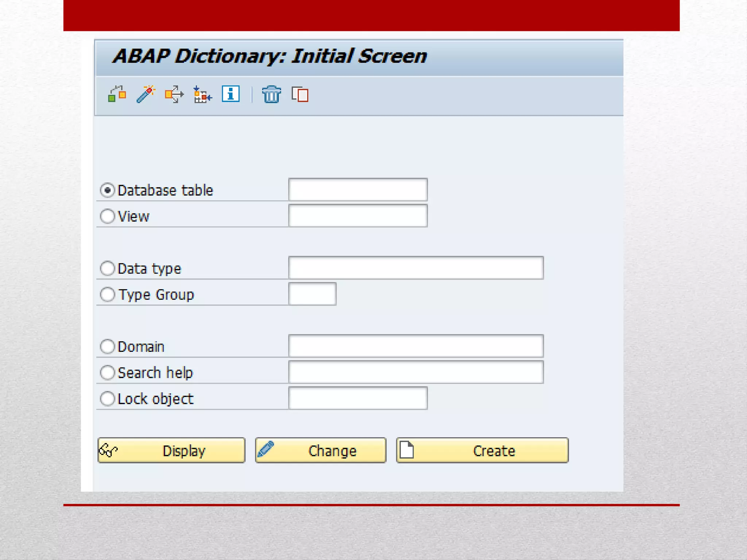This screenshot has width=747, height=560.
Task: Open the blue Information icon
Action: point(231,94)
